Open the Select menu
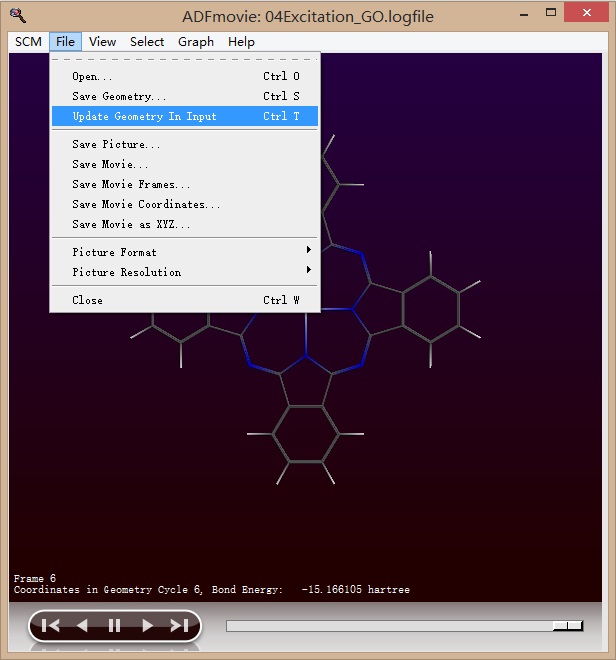Image resolution: width=616 pixels, height=660 pixels. [147, 42]
